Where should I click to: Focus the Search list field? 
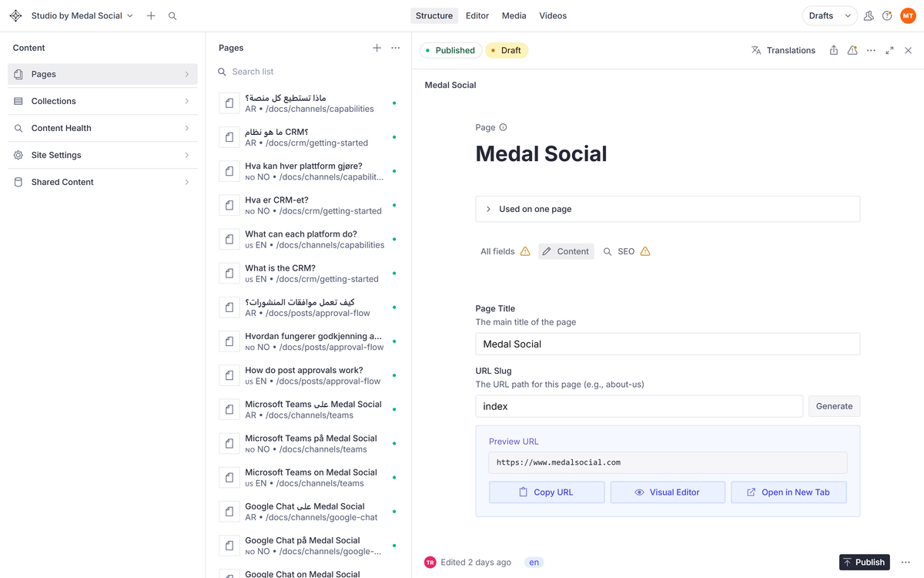click(x=308, y=72)
